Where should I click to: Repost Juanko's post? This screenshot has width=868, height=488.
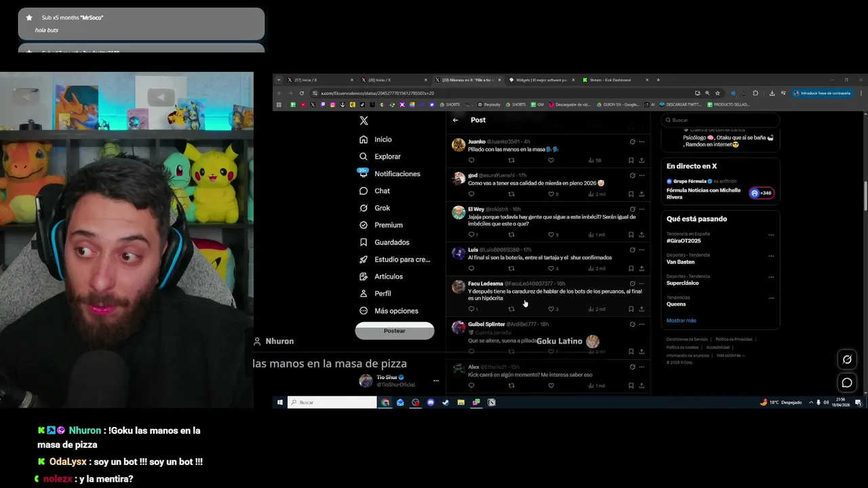coord(511,161)
